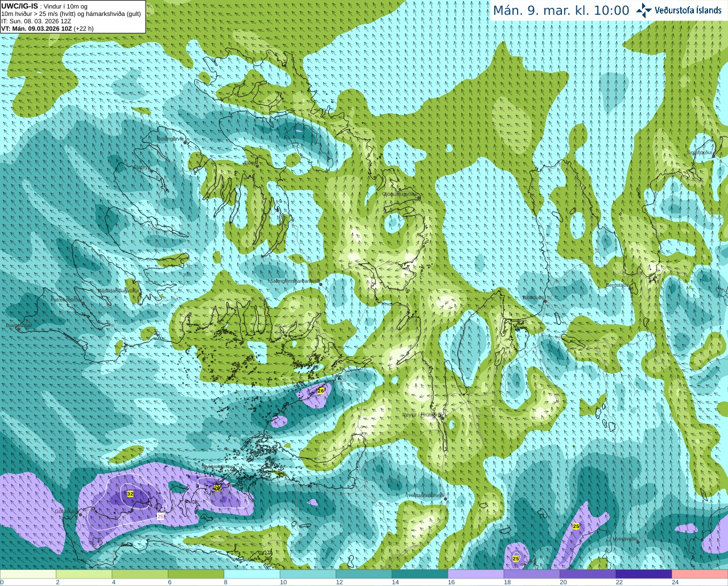Click the 'Holtavörðuheiði' station label
The image size is (728, 586).
pyautogui.click(x=426, y=496)
